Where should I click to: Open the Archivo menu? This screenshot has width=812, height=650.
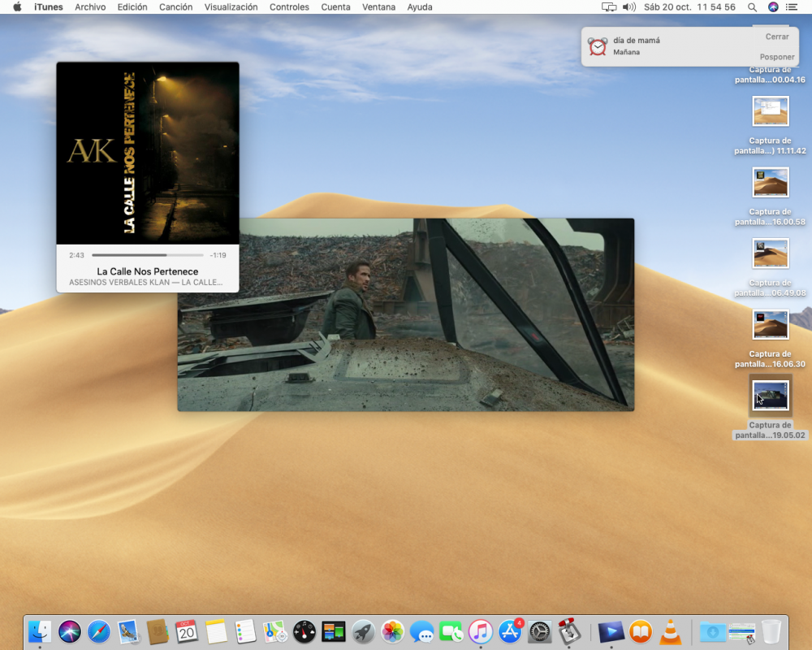90,6
